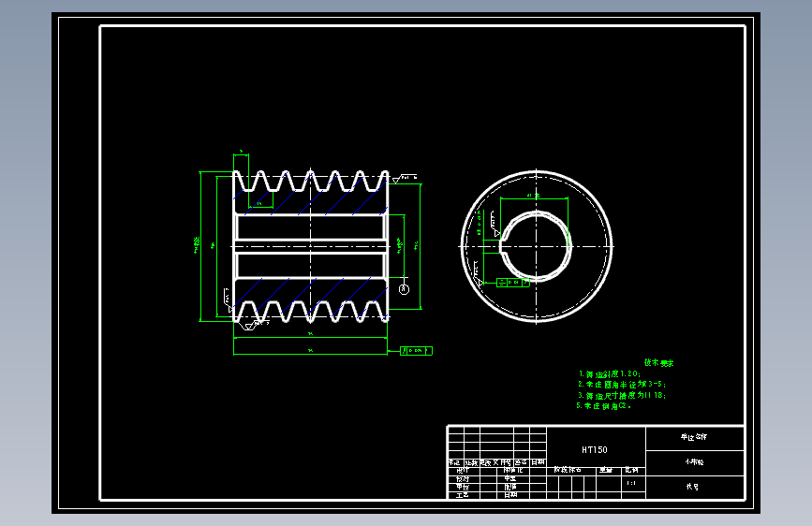Click the center point of the circular end view
This screenshot has height=526, width=812.
(536, 246)
